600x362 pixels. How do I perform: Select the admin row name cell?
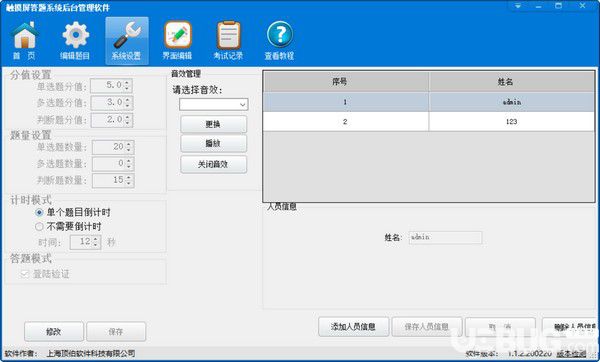tap(512, 102)
